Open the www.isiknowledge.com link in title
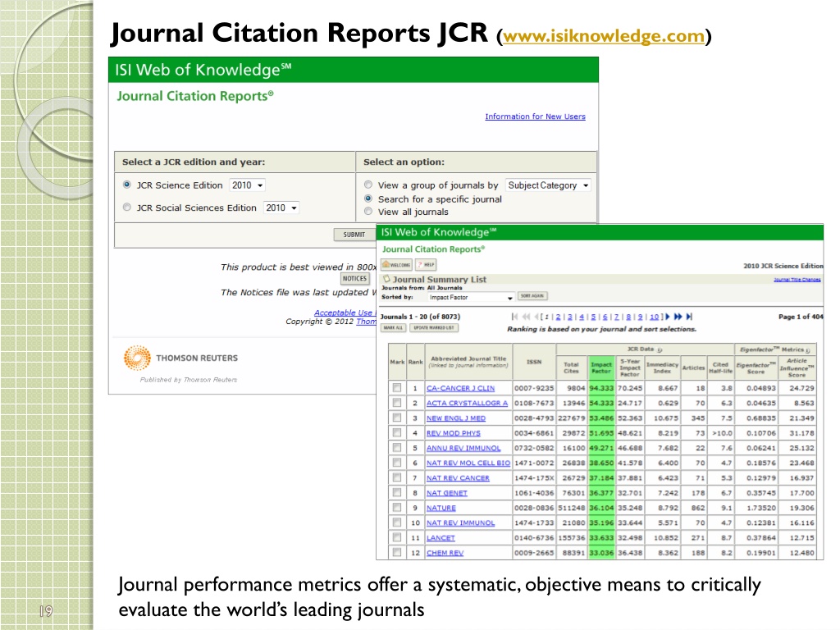 click(604, 35)
